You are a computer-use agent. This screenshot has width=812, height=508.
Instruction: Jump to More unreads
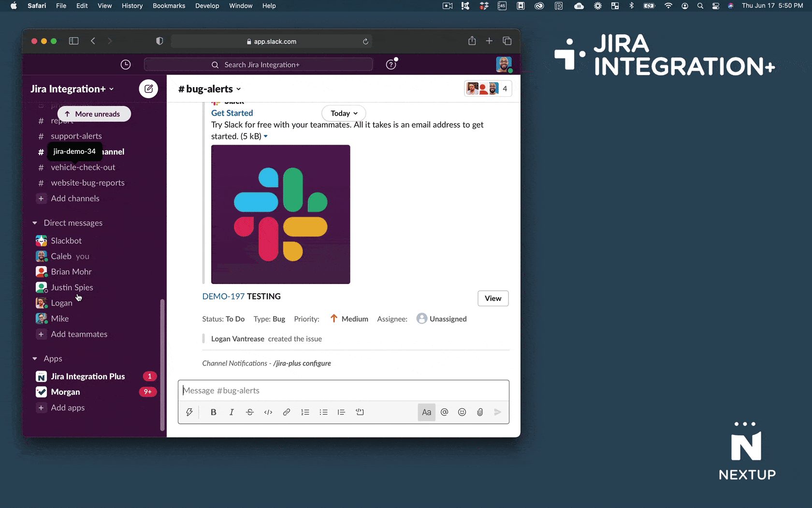(x=94, y=114)
